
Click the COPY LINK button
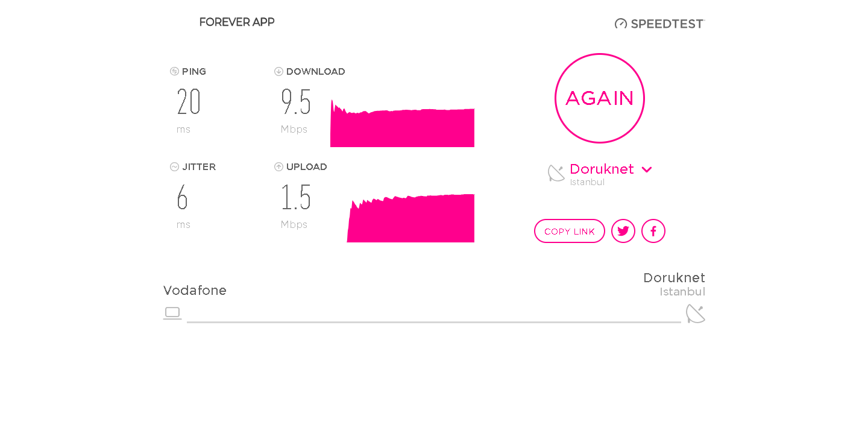coord(570,231)
